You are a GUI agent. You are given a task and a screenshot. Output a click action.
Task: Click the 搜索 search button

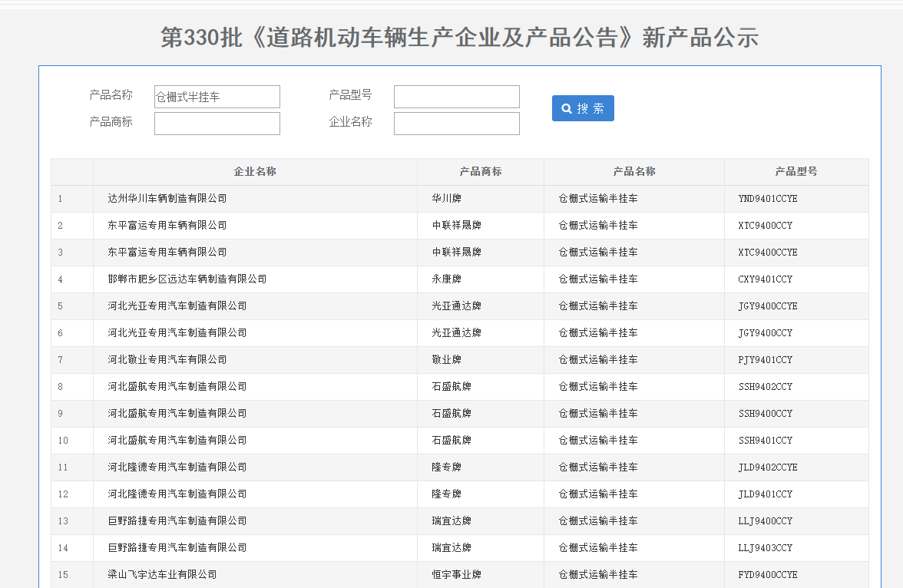coord(583,108)
